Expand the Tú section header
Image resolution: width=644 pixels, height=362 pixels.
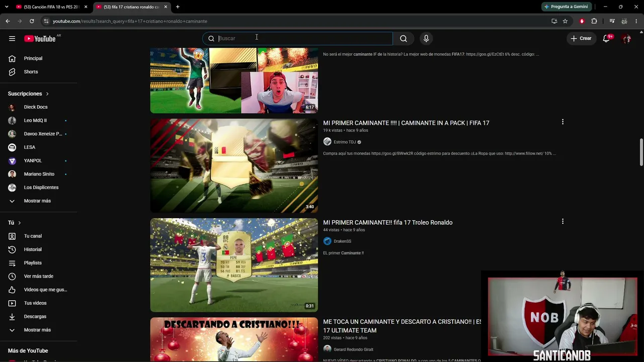click(15, 223)
